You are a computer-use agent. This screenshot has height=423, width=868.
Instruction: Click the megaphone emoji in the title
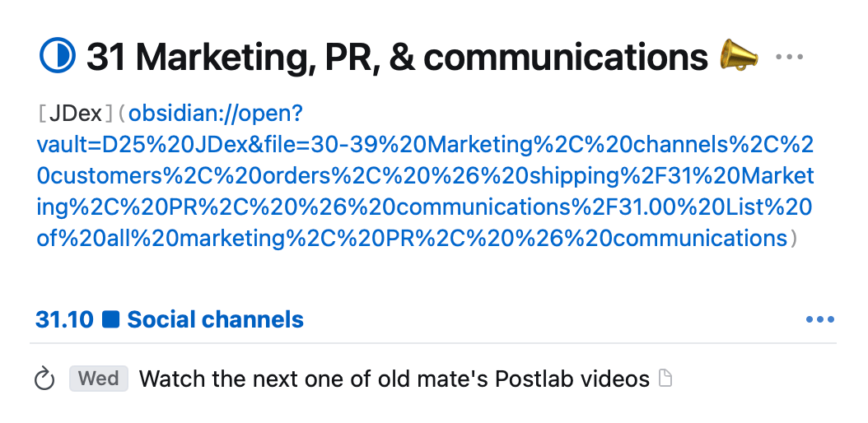click(739, 56)
